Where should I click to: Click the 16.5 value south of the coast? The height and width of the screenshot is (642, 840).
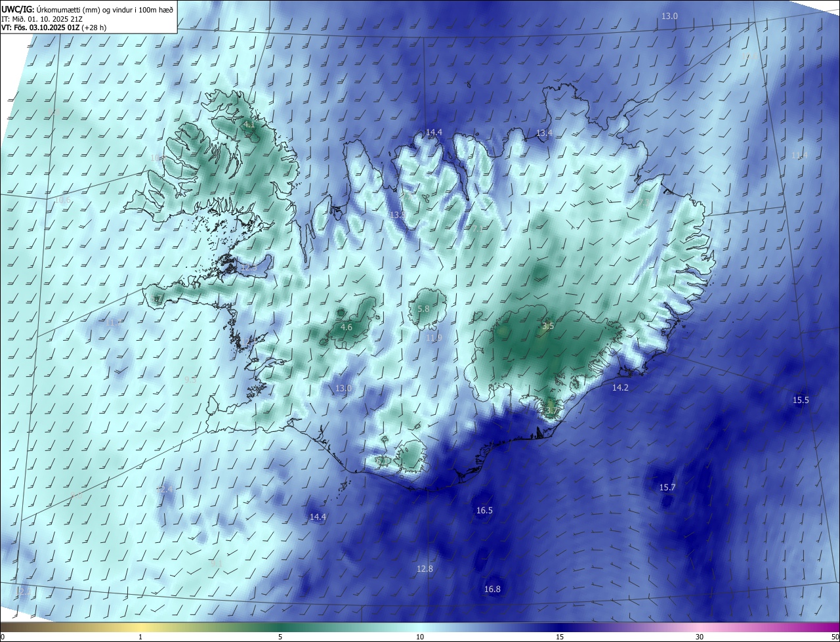click(484, 510)
